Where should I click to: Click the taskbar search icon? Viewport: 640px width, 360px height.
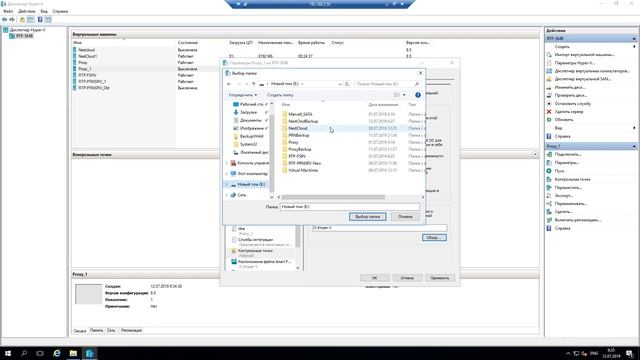(24, 353)
